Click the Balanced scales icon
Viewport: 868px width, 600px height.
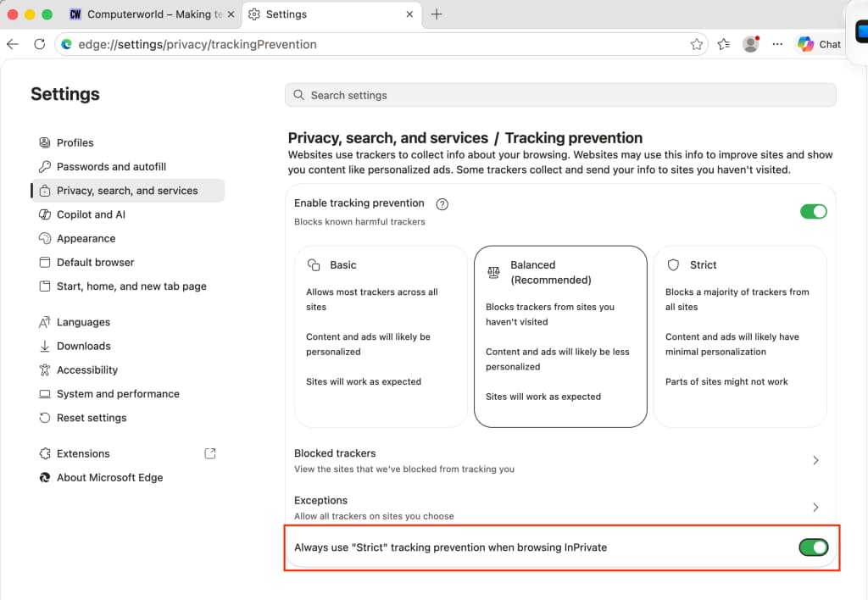click(493, 272)
